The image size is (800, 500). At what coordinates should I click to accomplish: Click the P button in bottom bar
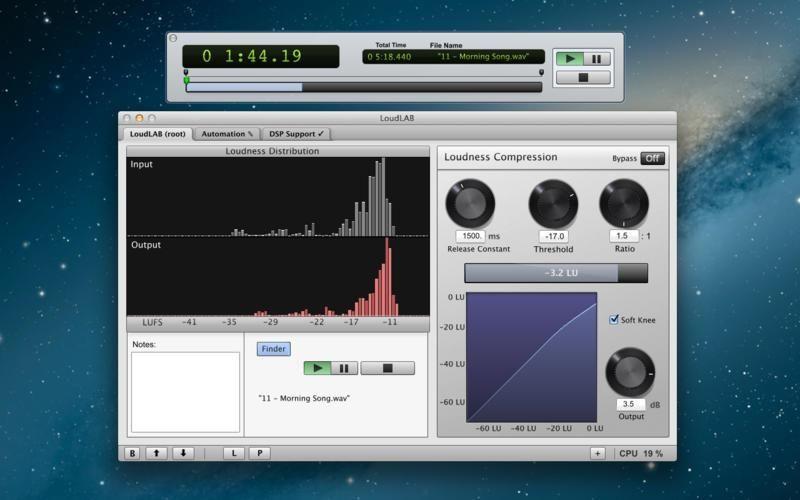259,453
